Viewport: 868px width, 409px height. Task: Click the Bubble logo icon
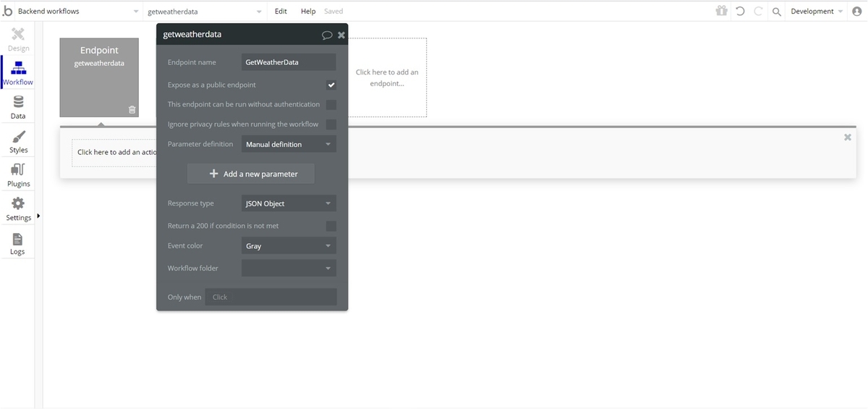pos(8,11)
